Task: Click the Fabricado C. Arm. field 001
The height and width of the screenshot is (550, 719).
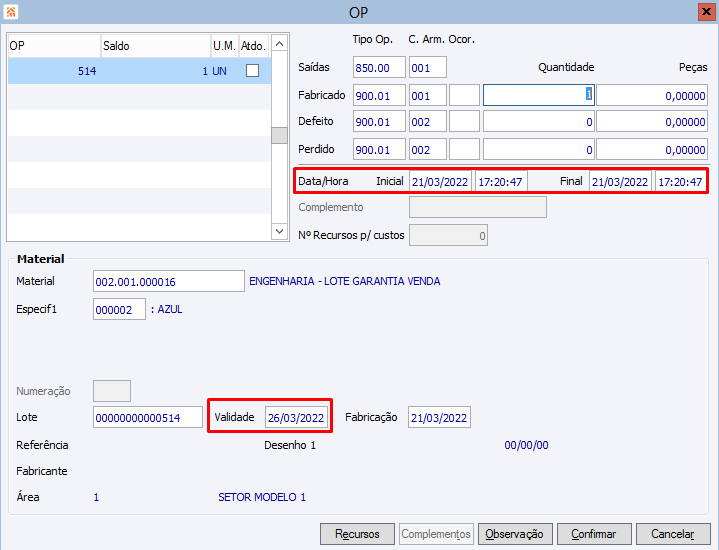Action: (x=428, y=95)
